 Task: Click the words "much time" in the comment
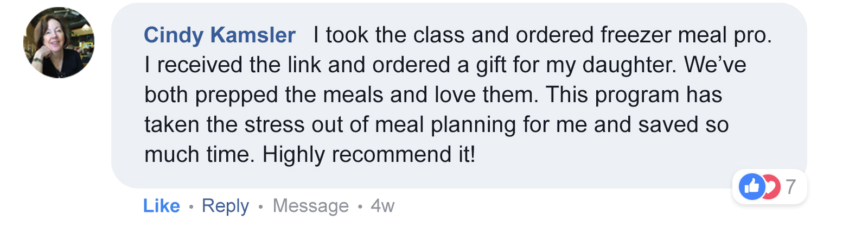click(199, 155)
